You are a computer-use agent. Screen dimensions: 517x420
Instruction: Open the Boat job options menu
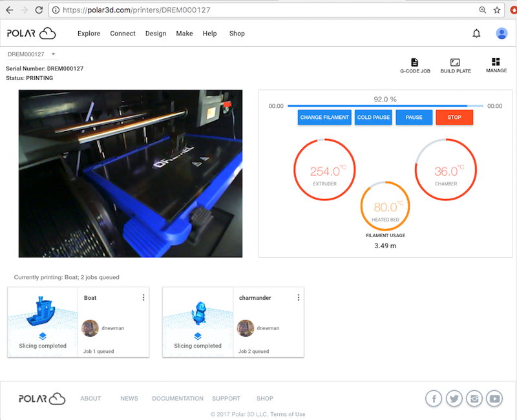pyautogui.click(x=143, y=297)
